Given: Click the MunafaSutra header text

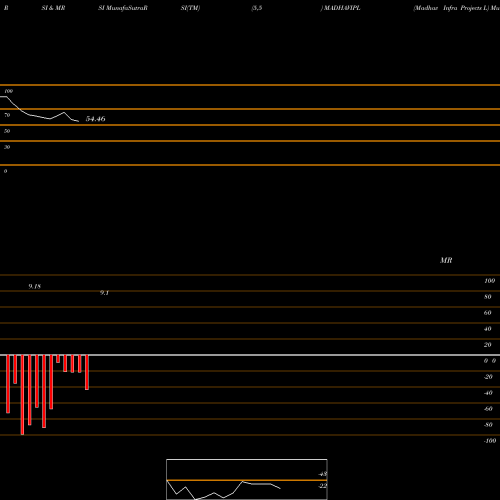Looking at the screenshot, I should click(x=123, y=8).
